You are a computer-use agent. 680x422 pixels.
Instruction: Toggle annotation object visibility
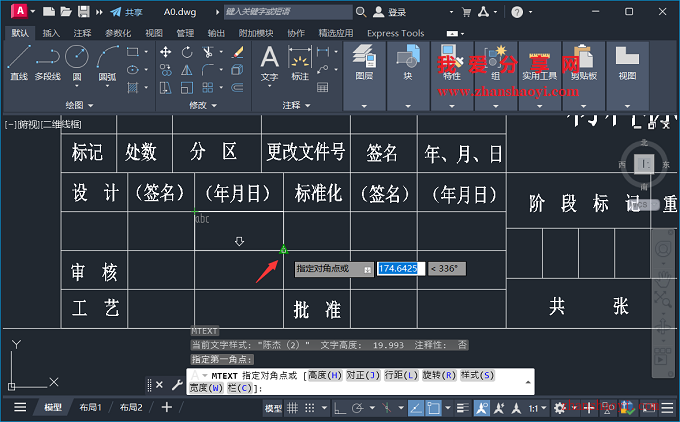481,408
